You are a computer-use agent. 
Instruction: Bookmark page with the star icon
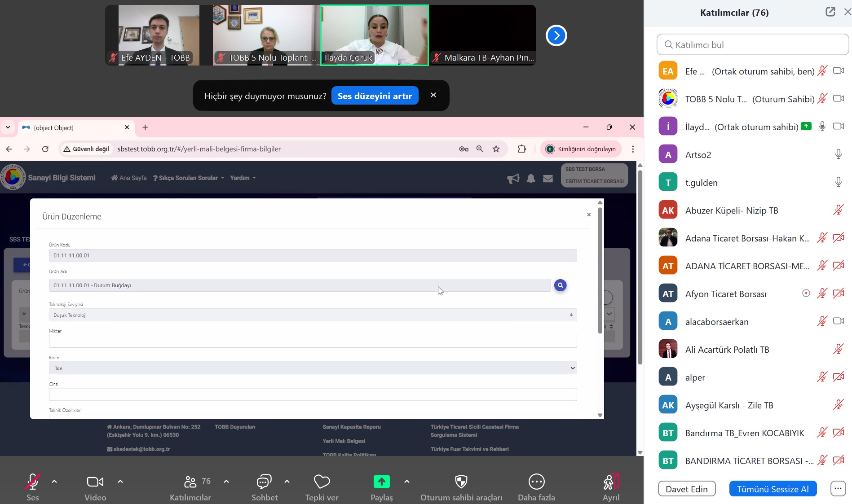coord(496,149)
